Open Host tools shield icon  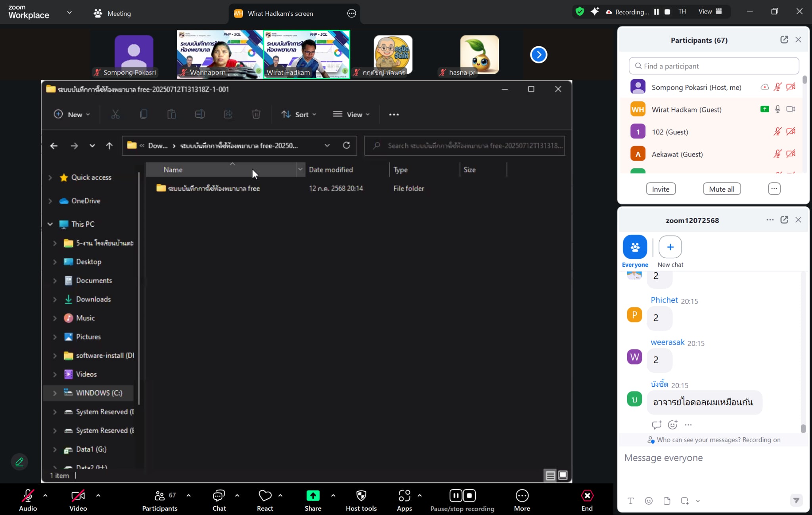(361, 496)
